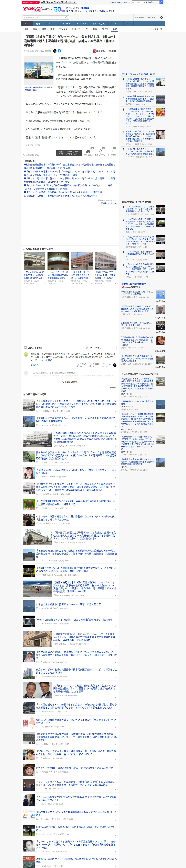
Task: Click the keyword search magnifier button
Action: point(66,18)
